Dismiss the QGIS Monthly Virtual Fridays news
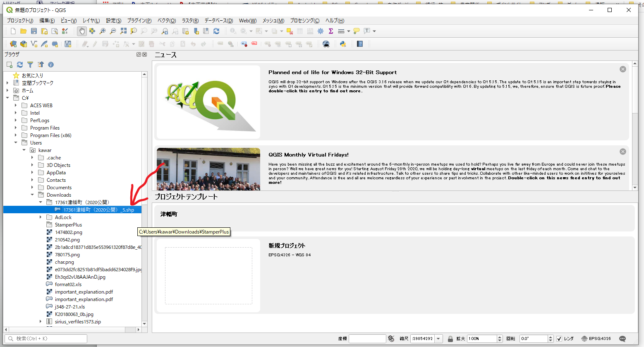This screenshot has width=644, height=347. coord(623,152)
